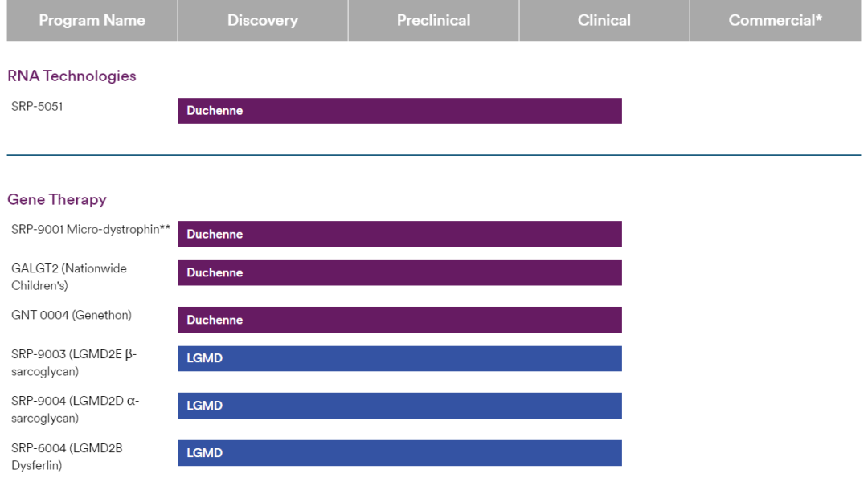This screenshot has width=868, height=486.
Task: Click GALGT2 (Nationwide Children's) program name
Action: pyautogui.click(x=69, y=277)
